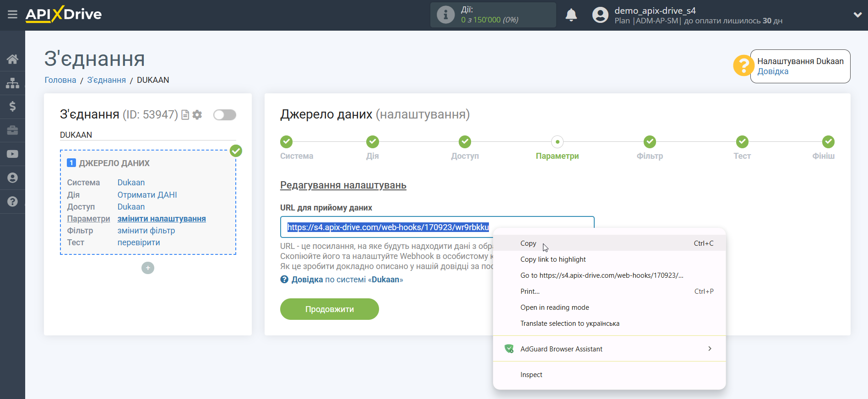
Task: Choose Inspect in the context menu
Action: [x=531, y=375]
